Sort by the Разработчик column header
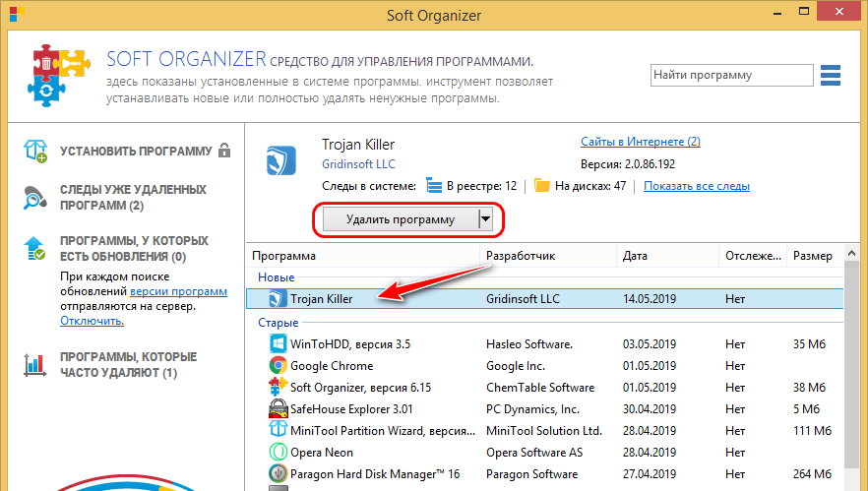 point(548,256)
